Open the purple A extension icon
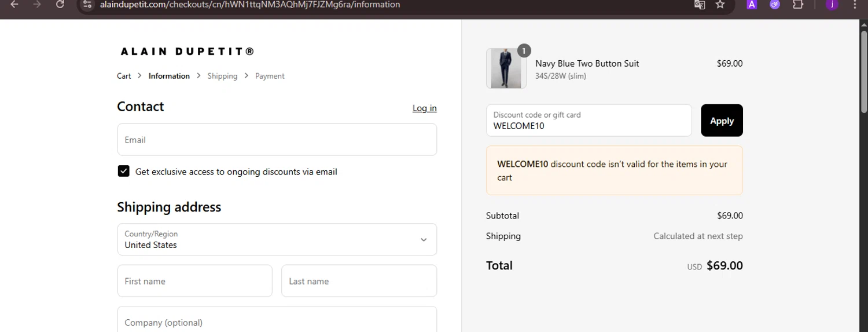868x332 pixels. click(752, 5)
